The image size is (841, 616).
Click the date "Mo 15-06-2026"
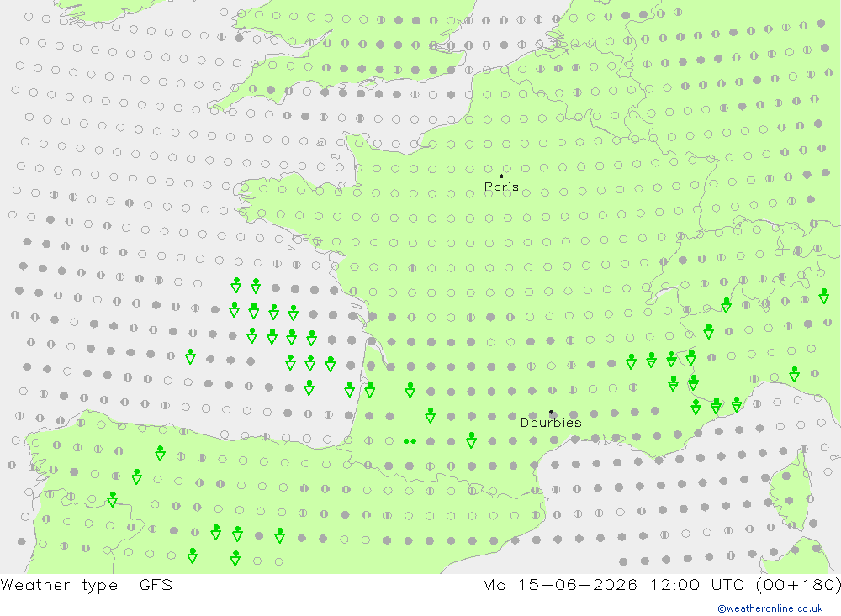pyautogui.click(x=560, y=584)
